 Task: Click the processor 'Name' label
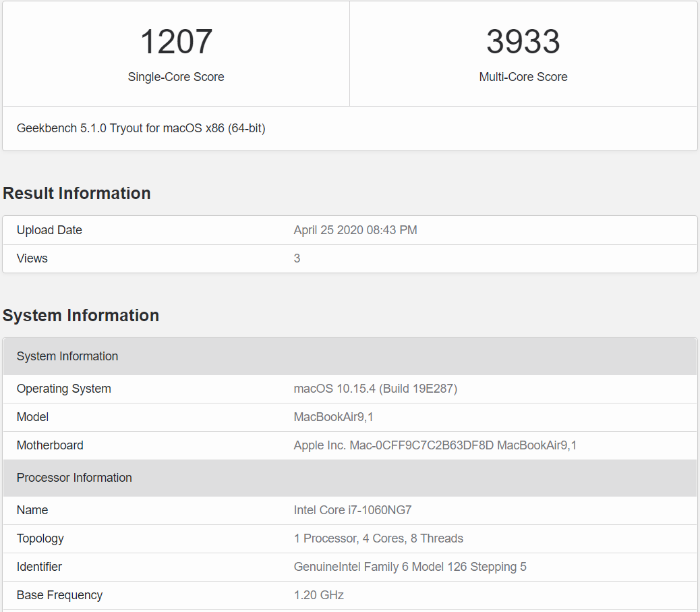[32, 510]
